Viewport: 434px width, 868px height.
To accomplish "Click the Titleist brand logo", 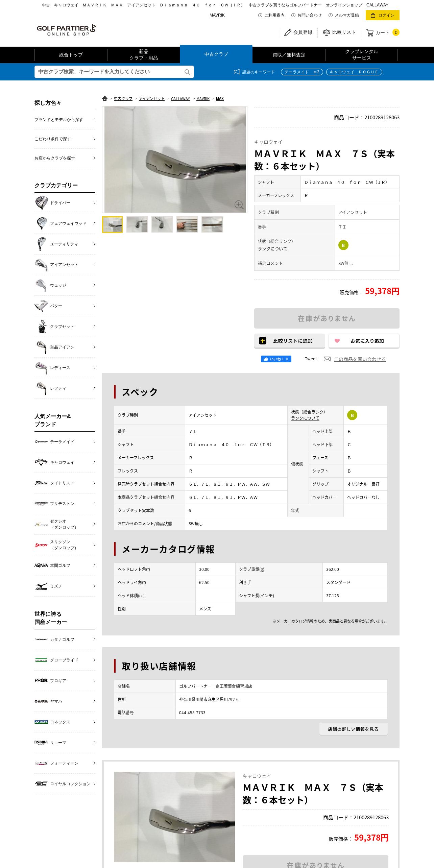I will pyautogui.click(x=41, y=483).
